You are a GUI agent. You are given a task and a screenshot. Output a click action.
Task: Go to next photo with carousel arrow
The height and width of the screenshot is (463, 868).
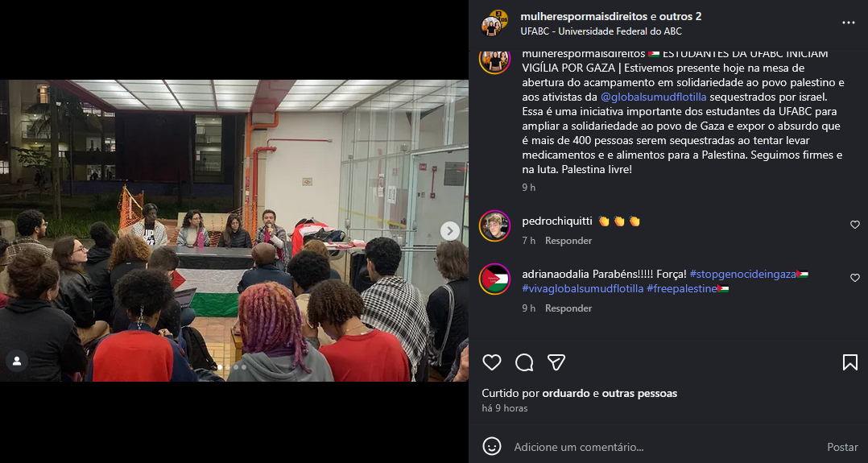pyautogui.click(x=450, y=231)
